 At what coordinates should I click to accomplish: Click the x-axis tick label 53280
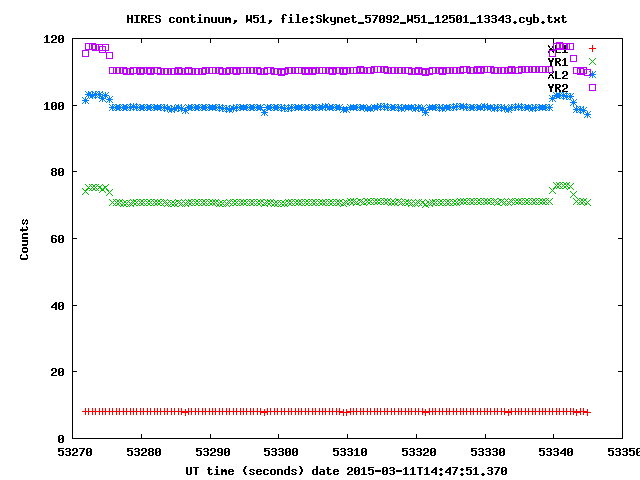click(144, 452)
